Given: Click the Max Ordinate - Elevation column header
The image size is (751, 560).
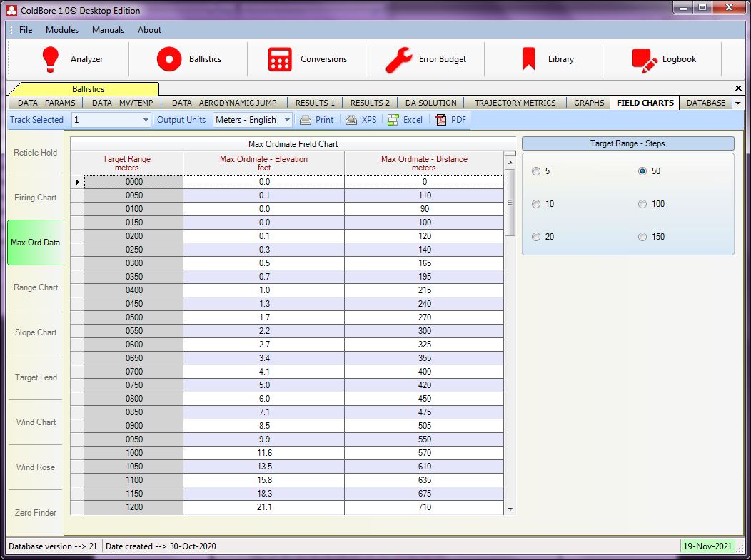Looking at the screenshot, I should (264, 163).
